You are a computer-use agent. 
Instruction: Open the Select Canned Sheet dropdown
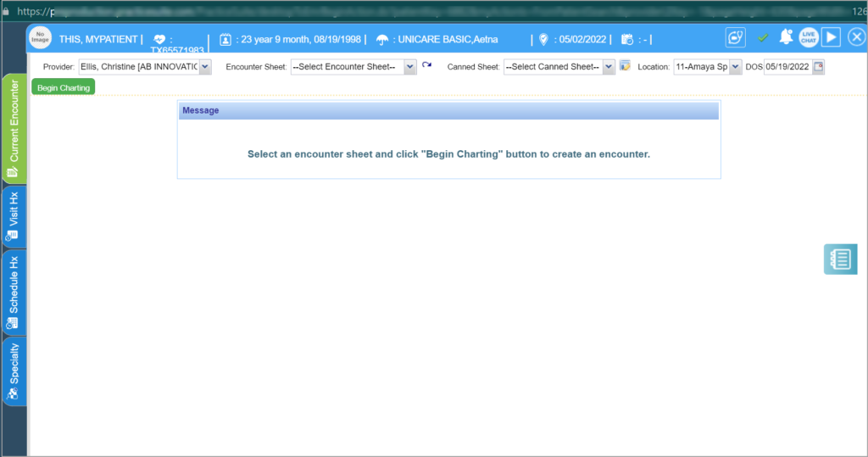[x=609, y=67]
